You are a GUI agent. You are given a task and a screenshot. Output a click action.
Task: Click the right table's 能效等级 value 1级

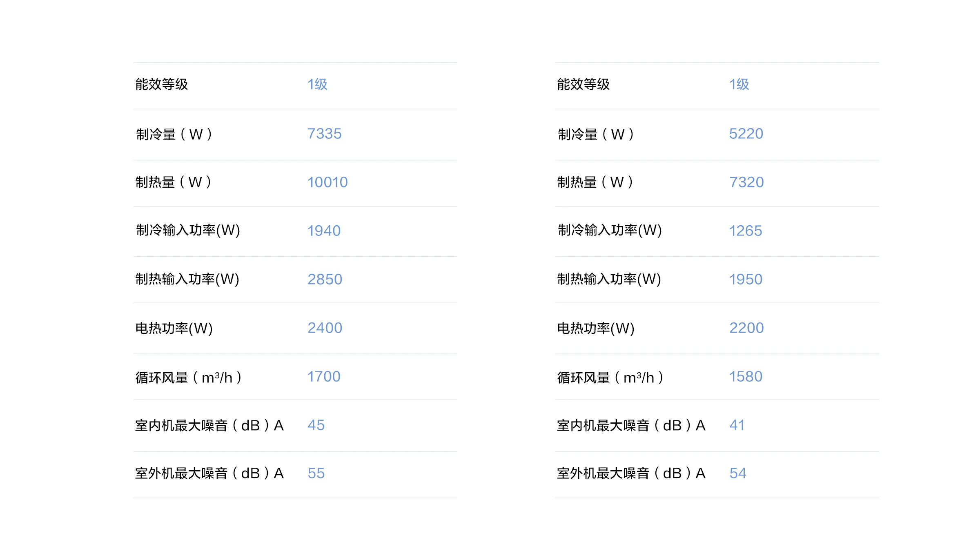click(739, 84)
